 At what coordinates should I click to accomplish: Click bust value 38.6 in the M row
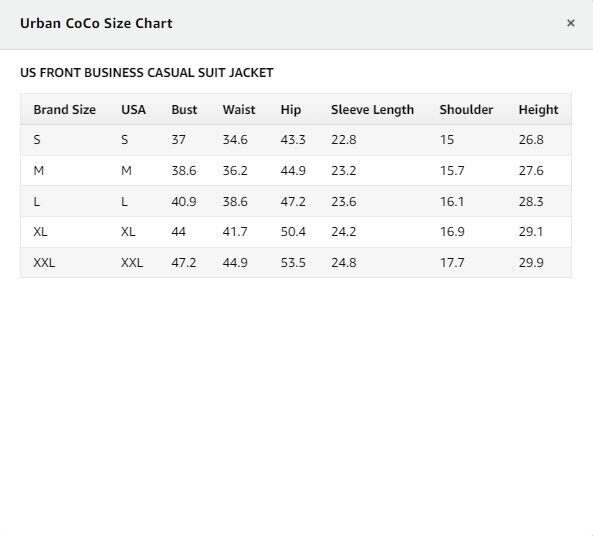coord(184,171)
